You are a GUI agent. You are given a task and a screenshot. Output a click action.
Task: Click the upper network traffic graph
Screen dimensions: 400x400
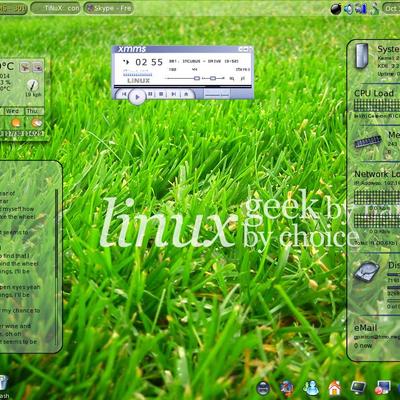point(377,197)
